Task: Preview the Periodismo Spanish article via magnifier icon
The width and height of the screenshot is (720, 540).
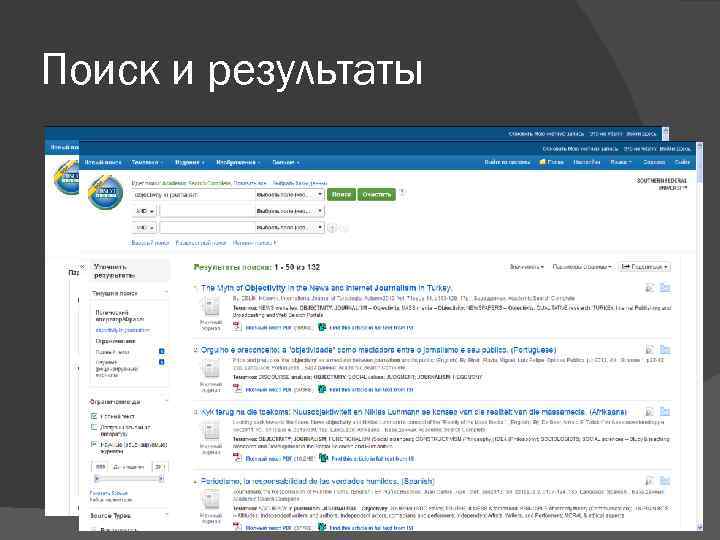Action: pyautogui.click(x=649, y=481)
